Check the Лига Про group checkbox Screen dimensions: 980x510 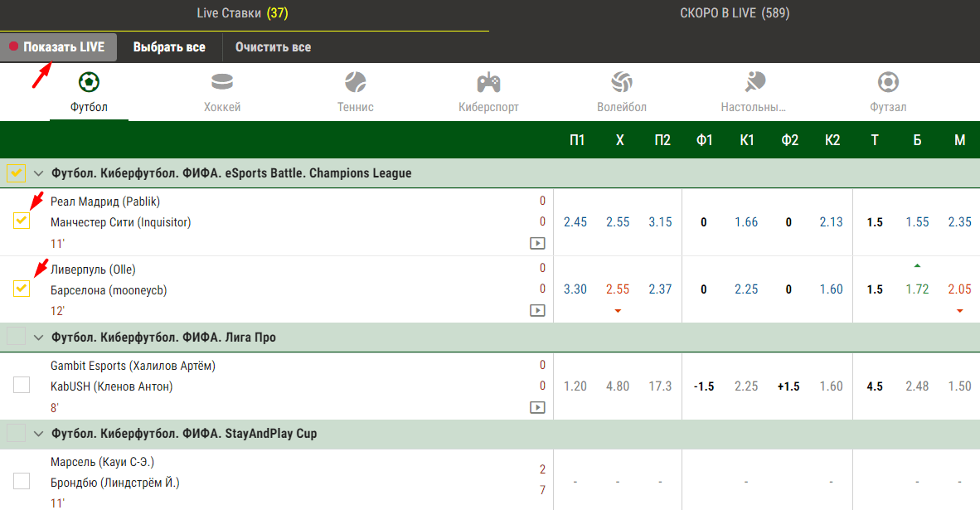point(16,336)
